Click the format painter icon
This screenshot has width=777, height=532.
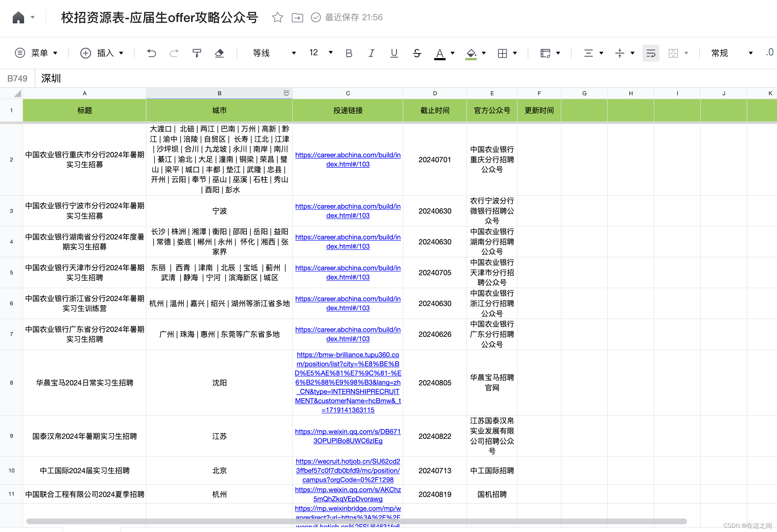pos(197,53)
